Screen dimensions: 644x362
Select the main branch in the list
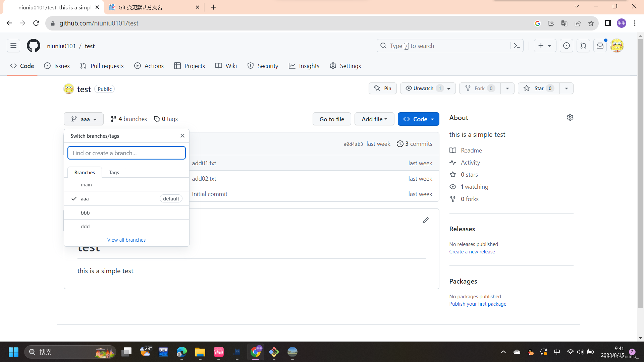coord(126,185)
